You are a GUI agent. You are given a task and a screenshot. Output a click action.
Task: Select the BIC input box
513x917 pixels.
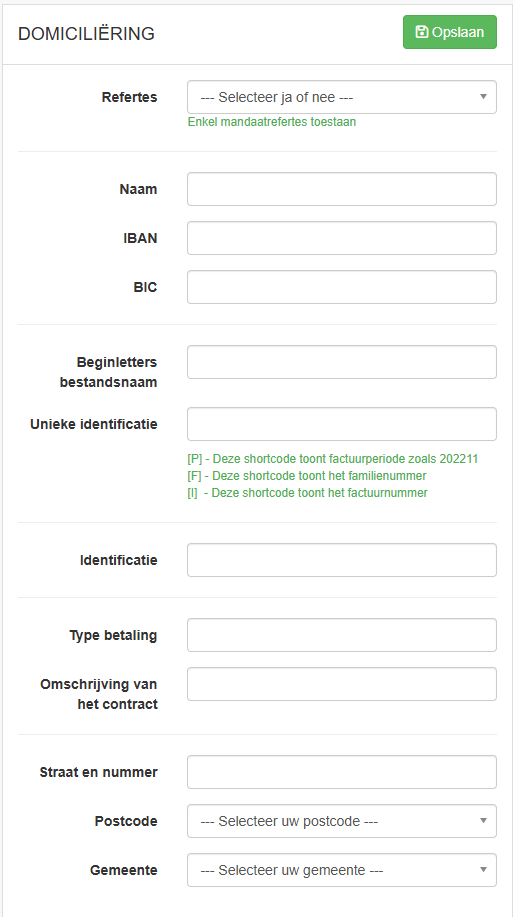(x=342, y=287)
